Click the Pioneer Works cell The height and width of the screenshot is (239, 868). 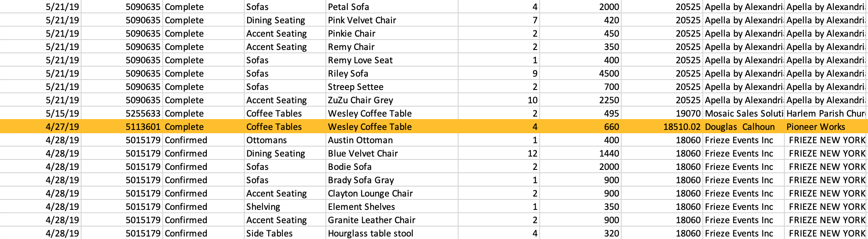click(x=816, y=127)
